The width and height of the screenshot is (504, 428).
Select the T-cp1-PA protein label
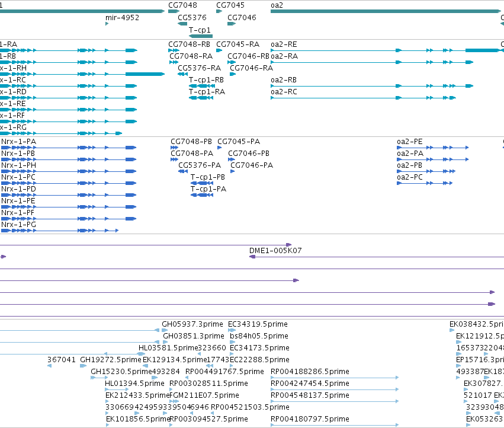pos(208,190)
